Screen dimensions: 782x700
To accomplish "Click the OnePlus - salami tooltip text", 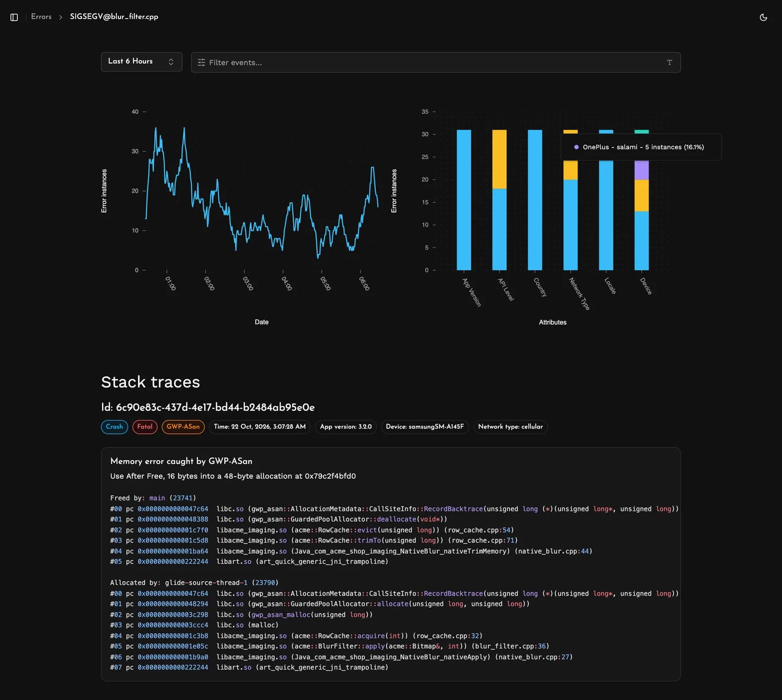I will point(643,147).
